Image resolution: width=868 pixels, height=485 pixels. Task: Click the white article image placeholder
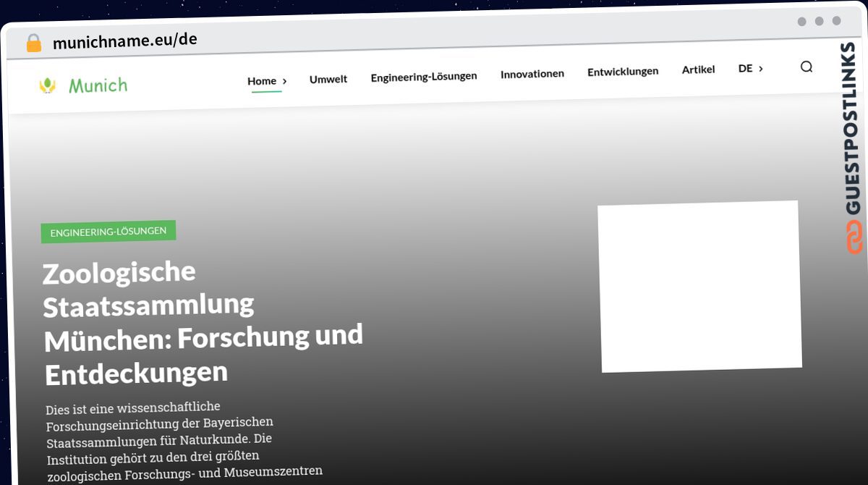click(699, 286)
